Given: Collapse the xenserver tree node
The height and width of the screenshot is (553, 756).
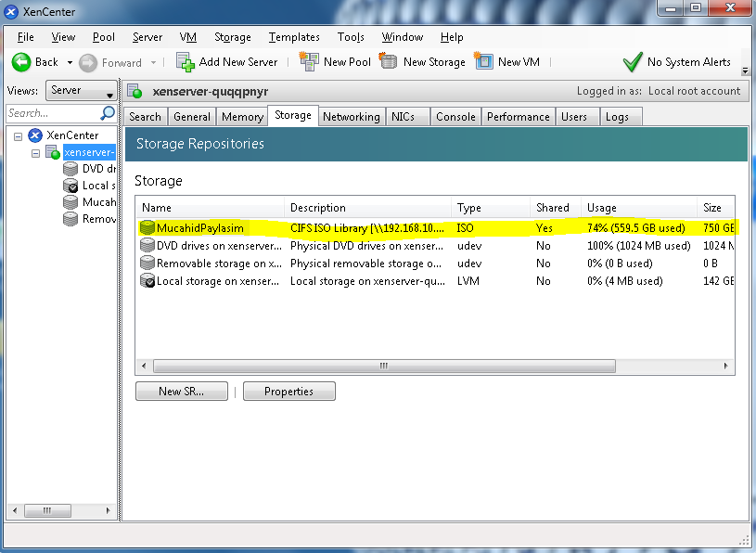Looking at the screenshot, I should pos(35,153).
